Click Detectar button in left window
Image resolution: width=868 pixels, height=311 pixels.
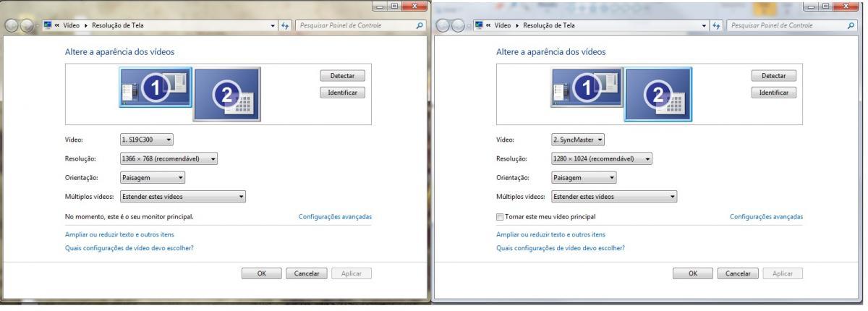pos(343,76)
